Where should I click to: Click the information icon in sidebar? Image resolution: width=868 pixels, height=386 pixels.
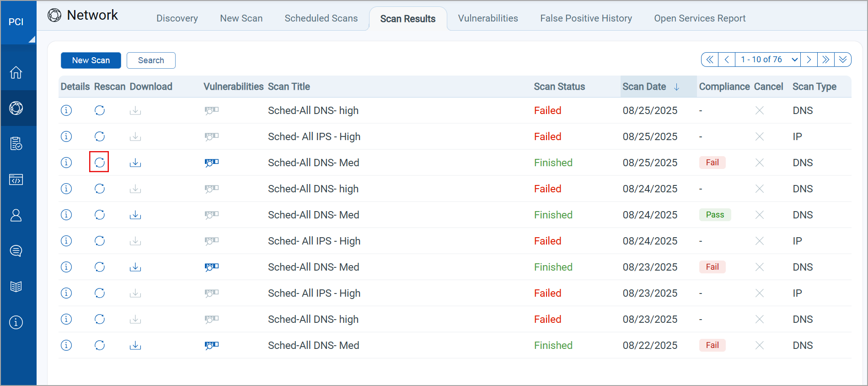[16, 322]
